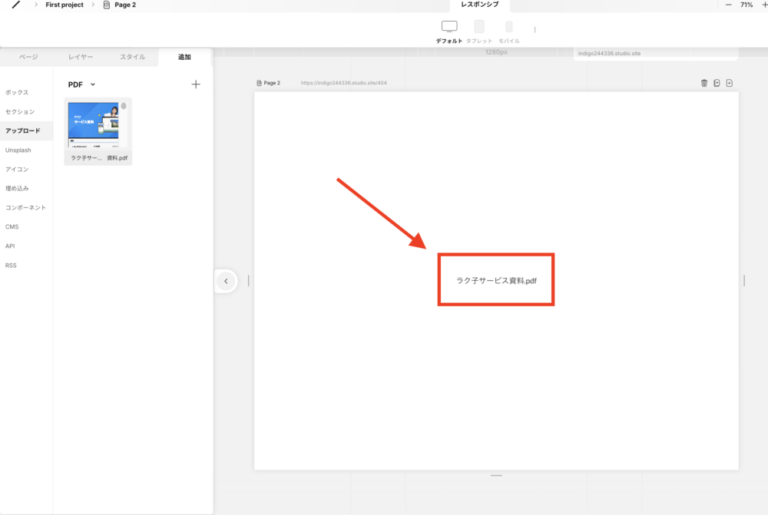Open First project in the breadcrumb
This screenshot has height=515, width=768.
click(64, 5)
